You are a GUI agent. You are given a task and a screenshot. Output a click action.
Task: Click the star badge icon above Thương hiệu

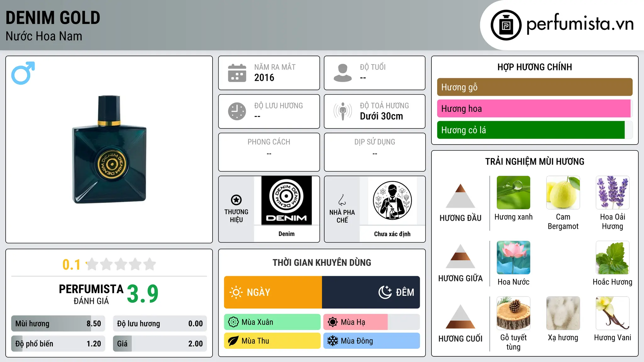236,200
